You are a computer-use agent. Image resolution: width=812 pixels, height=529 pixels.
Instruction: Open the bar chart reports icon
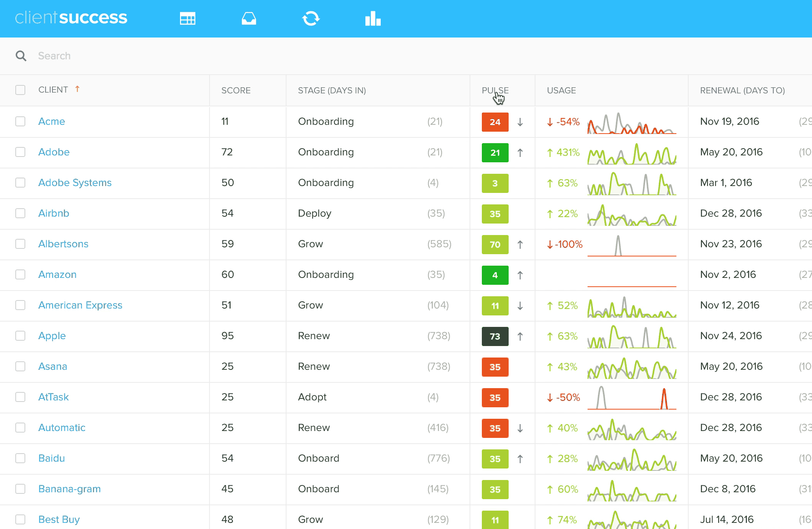tap(372, 18)
